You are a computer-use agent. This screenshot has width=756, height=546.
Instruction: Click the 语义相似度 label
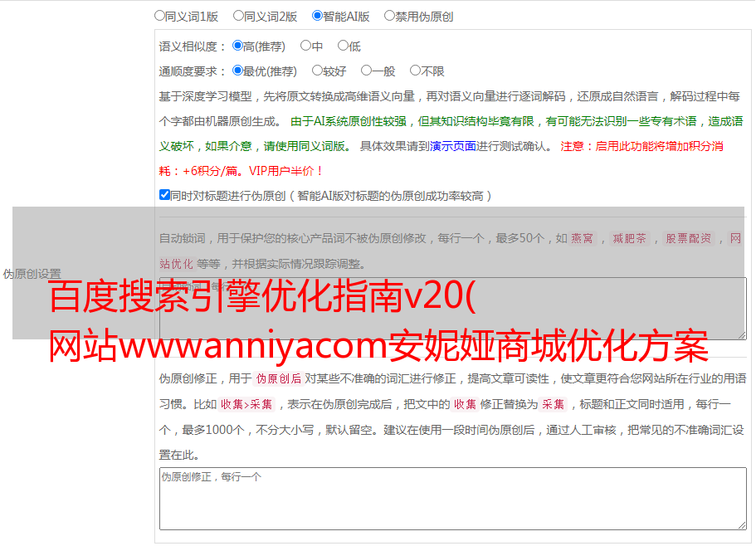(x=192, y=46)
